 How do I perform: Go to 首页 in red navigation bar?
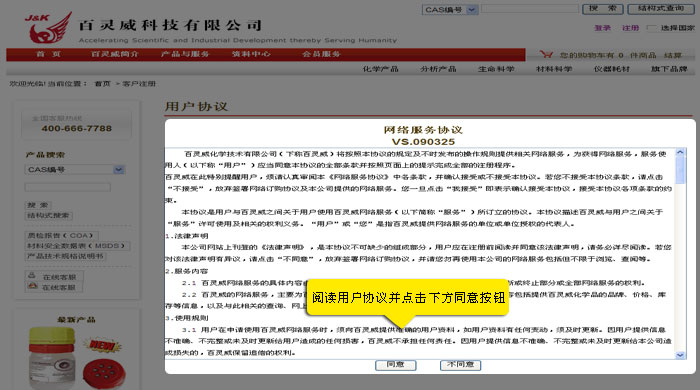tap(48, 54)
